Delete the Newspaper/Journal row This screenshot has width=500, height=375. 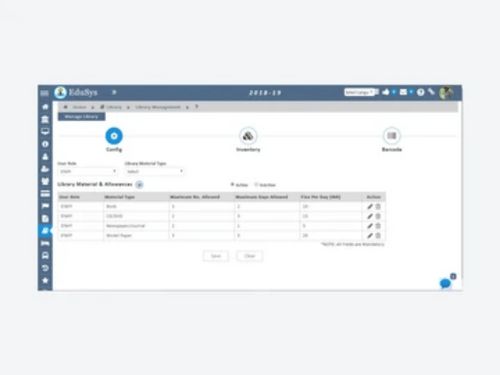[378, 226]
